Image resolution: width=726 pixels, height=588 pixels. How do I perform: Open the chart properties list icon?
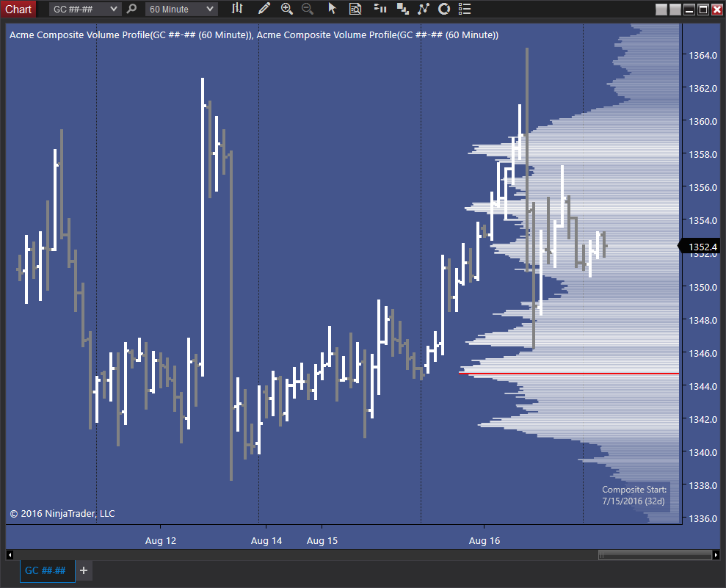(x=465, y=9)
